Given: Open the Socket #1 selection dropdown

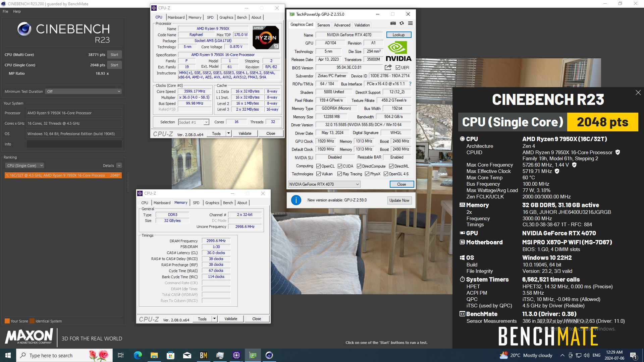Looking at the screenshot, I should click(194, 122).
